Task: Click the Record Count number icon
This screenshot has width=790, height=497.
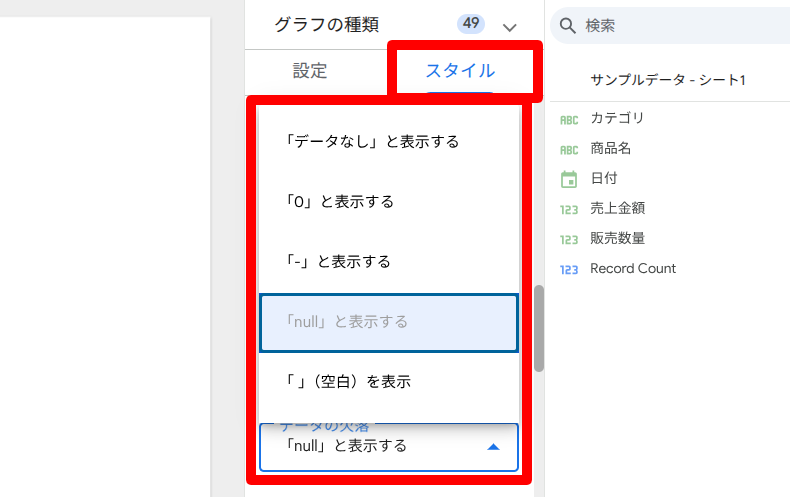Action: (x=569, y=269)
